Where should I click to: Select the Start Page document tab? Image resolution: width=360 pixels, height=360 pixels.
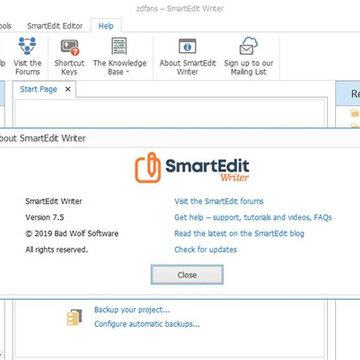pos(38,89)
